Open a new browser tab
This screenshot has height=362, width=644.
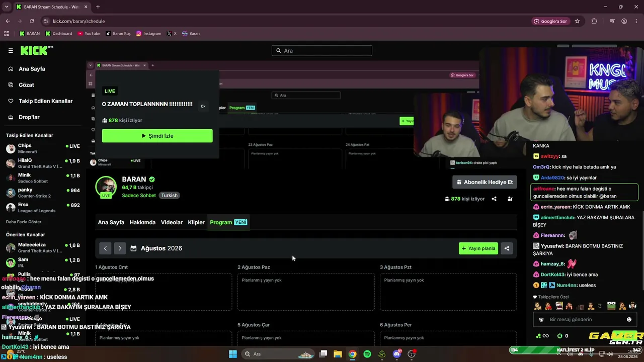[x=98, y=7]
